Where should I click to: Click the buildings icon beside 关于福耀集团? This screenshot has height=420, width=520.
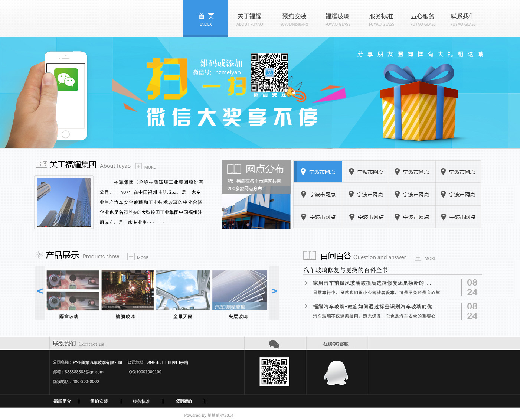[42, 163]
